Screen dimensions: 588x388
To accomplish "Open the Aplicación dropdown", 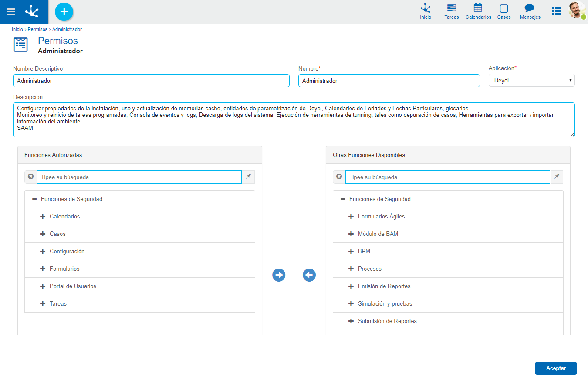I will (531, 80).
